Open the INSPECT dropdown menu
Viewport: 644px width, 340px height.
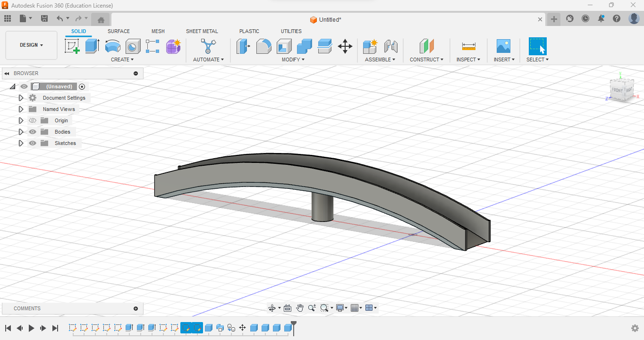[x=468, y=59]
